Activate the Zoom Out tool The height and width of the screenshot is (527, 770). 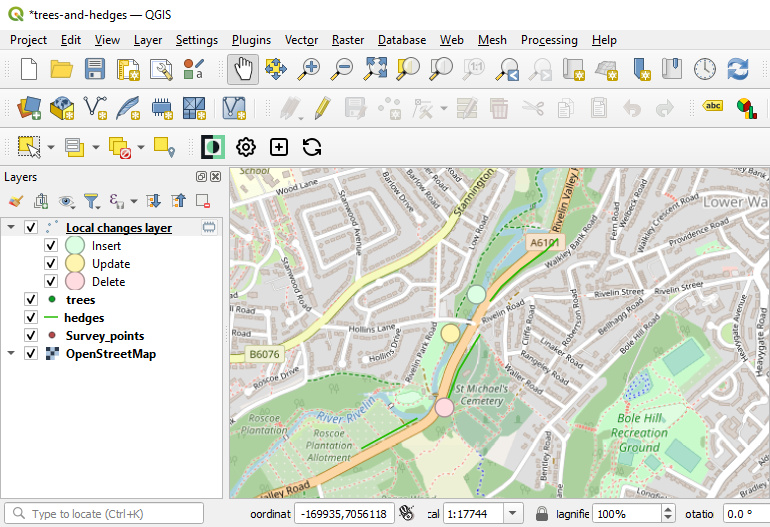pos(342,69)
